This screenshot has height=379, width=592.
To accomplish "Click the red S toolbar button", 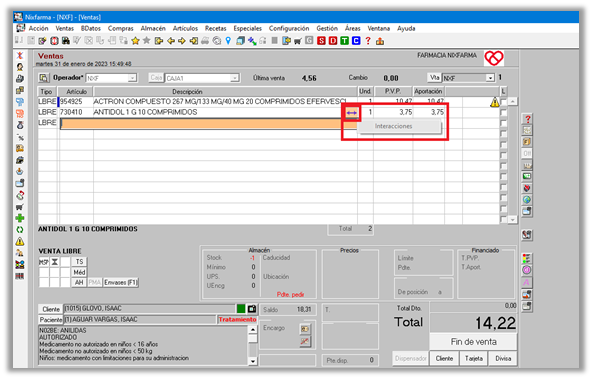I will pos(321,41).
